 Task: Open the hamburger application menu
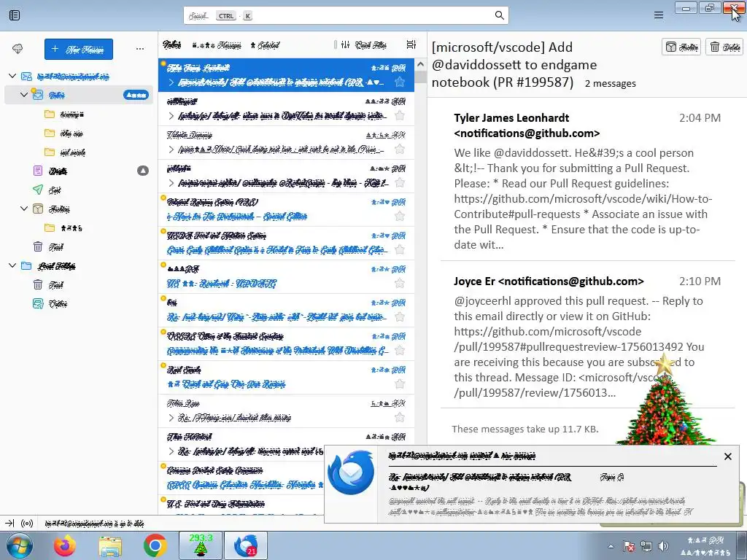[x=659, y=15]
